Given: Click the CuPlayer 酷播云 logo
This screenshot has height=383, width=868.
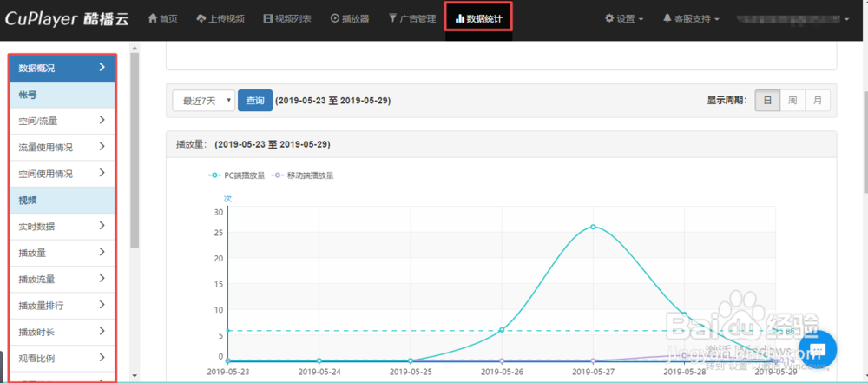Looking at the screenshot, I should pyautogui.click(x=67, y=19).
